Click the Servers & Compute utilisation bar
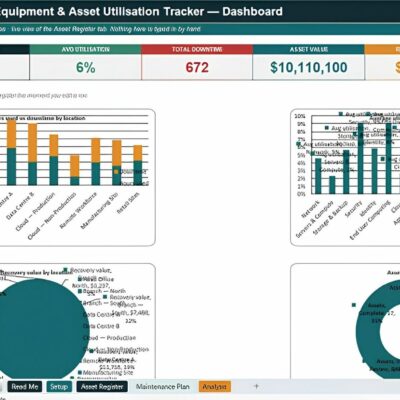The height and width of the screenshot is (400, 400). 332,185
